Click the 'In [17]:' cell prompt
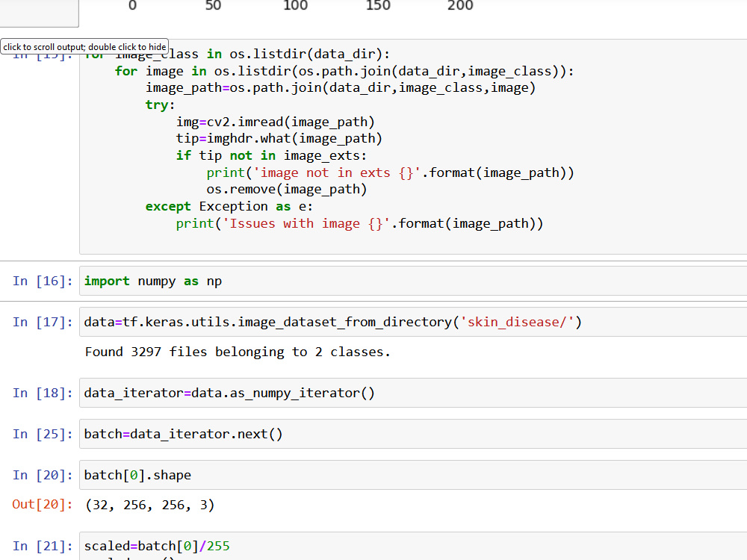 click(43, 322)
